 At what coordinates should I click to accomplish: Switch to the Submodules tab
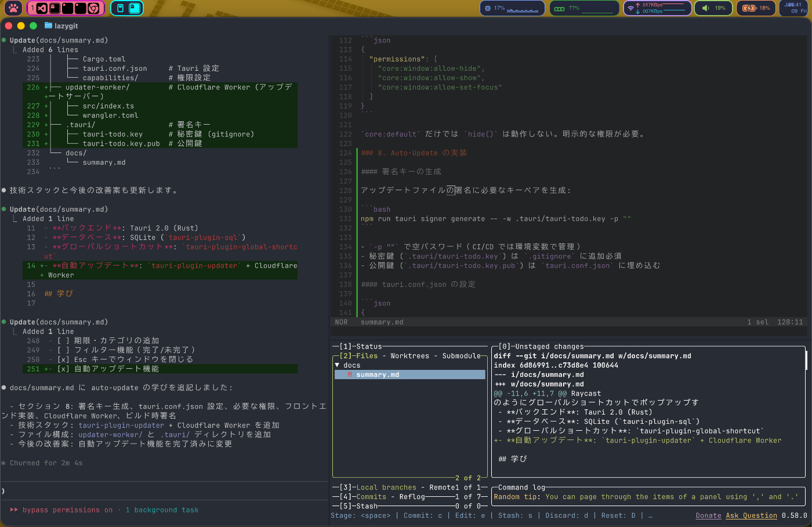[x=461, y=356]
